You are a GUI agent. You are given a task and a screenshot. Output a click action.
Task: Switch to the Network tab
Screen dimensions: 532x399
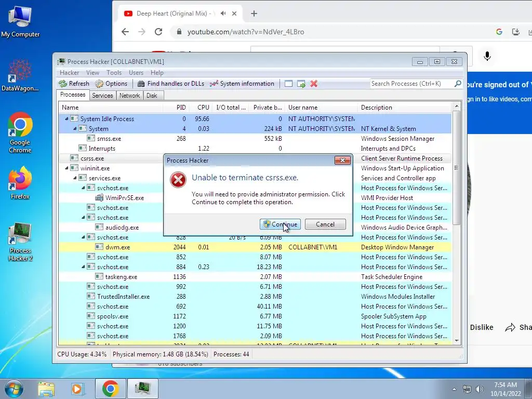(129, 96)
